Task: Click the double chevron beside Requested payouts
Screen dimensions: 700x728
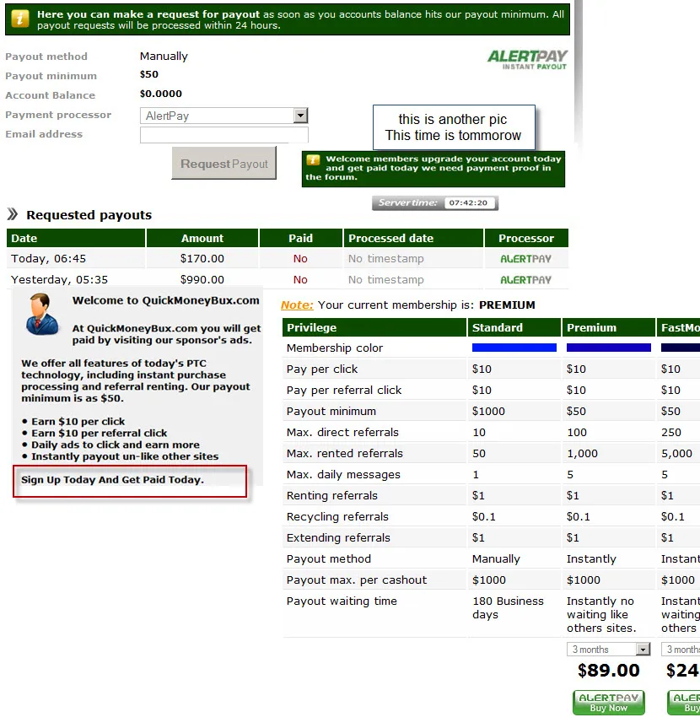Action: pyautogui.click(x=13, y=214)
